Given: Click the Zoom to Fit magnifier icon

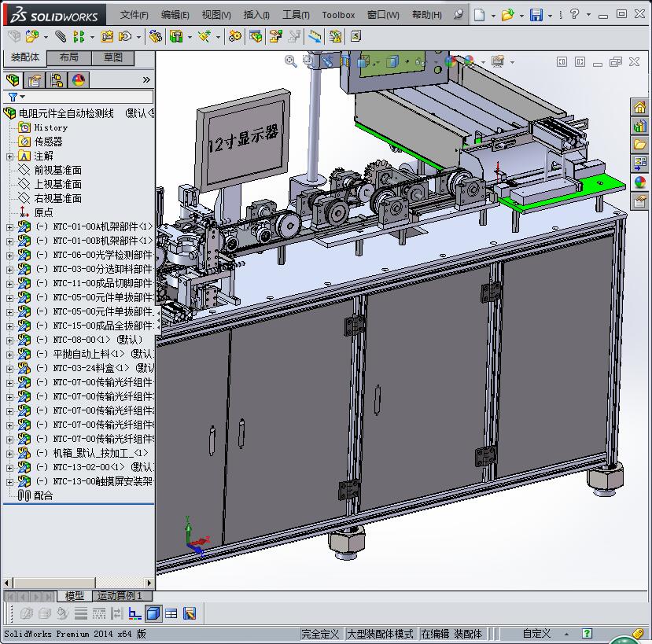Looking at the screenshot, I should (x=290, y=61).
